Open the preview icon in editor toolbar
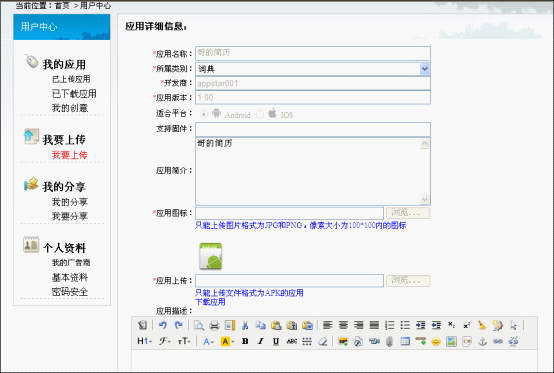Screen dimensions: 554x373 point(199,325)
